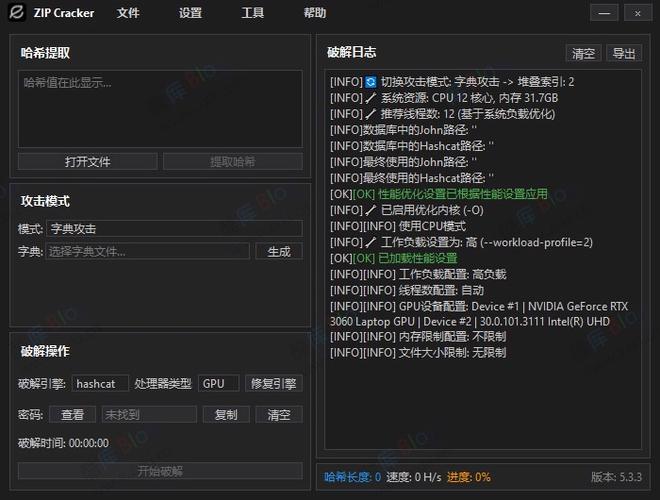Click the 哈希长度: 0 status text
660x500 pixels.
coord(352,477)
